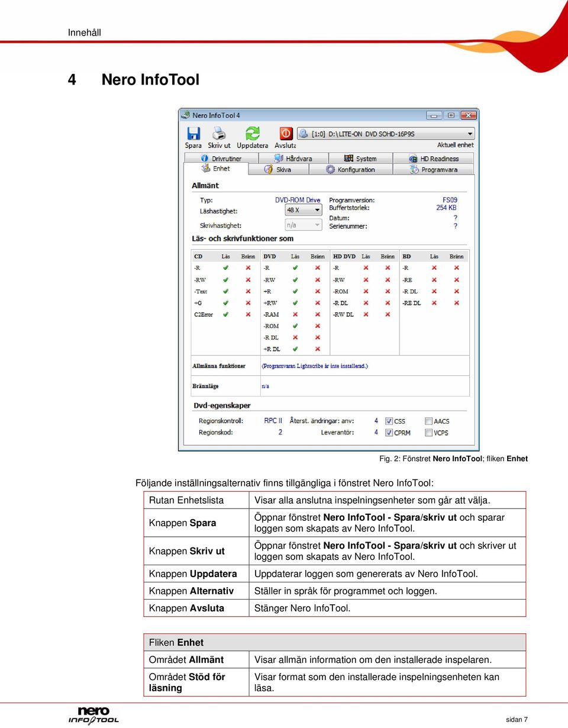
Task: Click the sidan 7 page number
Action: click(517, 720)
